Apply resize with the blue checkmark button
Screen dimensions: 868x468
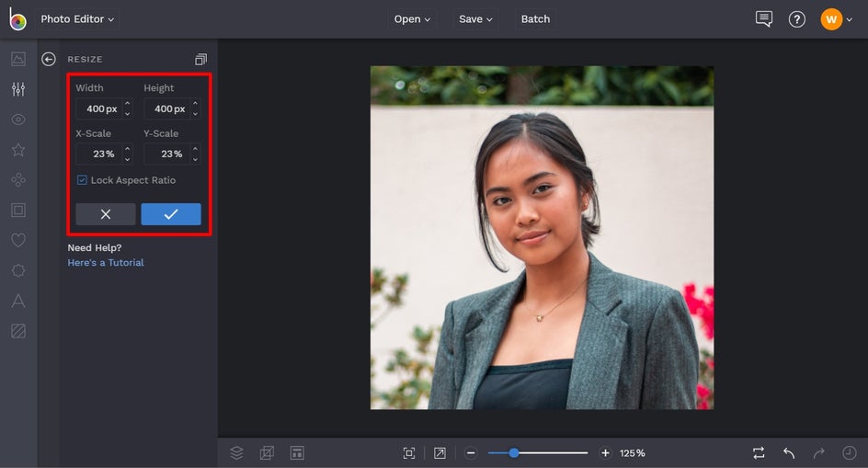tap(171, 214)
